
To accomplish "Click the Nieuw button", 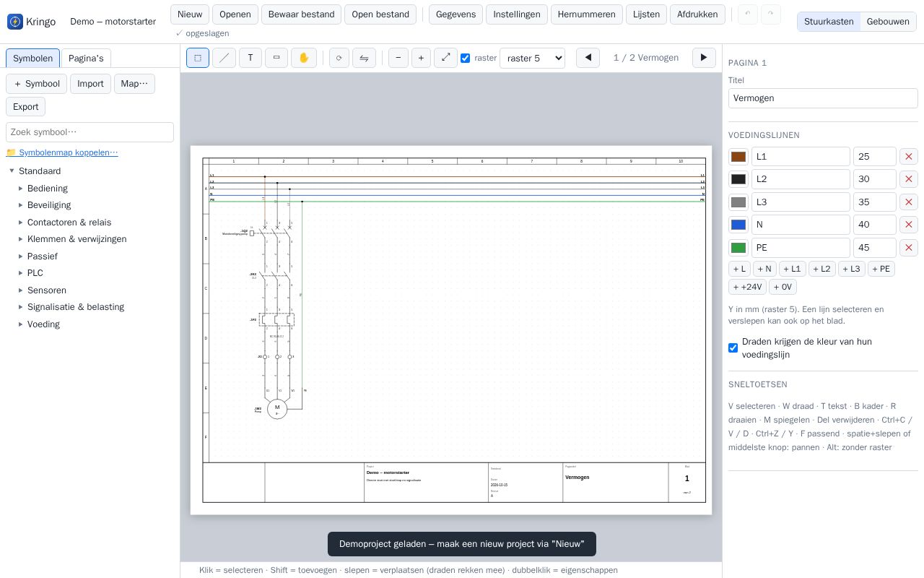I will (190, 14).
